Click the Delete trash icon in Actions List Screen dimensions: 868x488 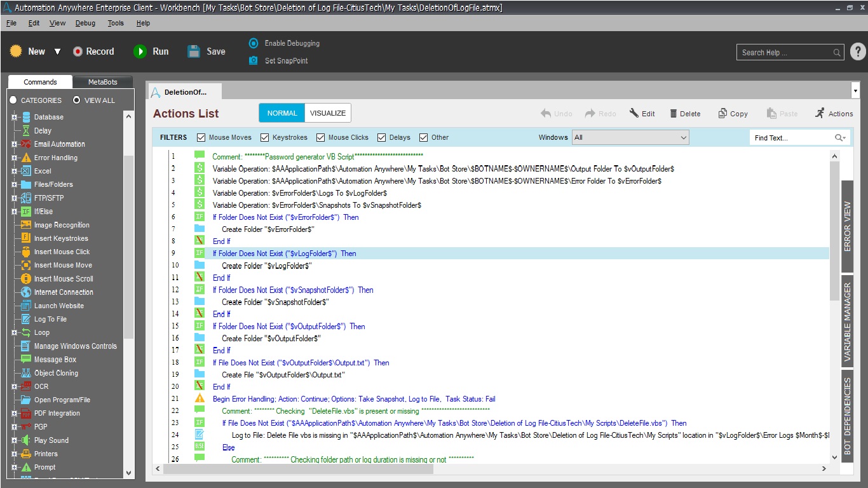(x=674, y=114)
